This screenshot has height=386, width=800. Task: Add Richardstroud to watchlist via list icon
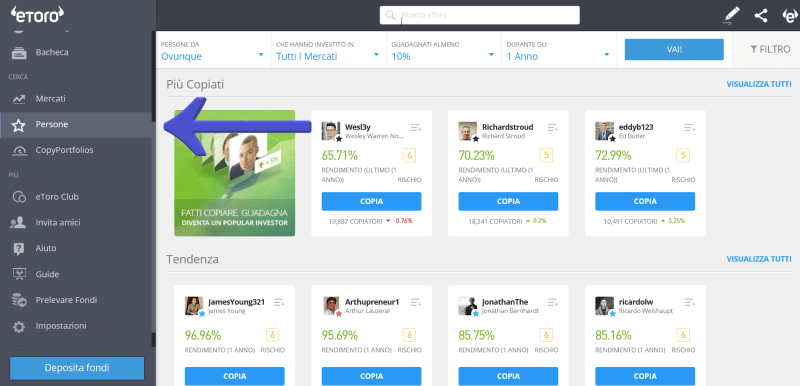553,127
